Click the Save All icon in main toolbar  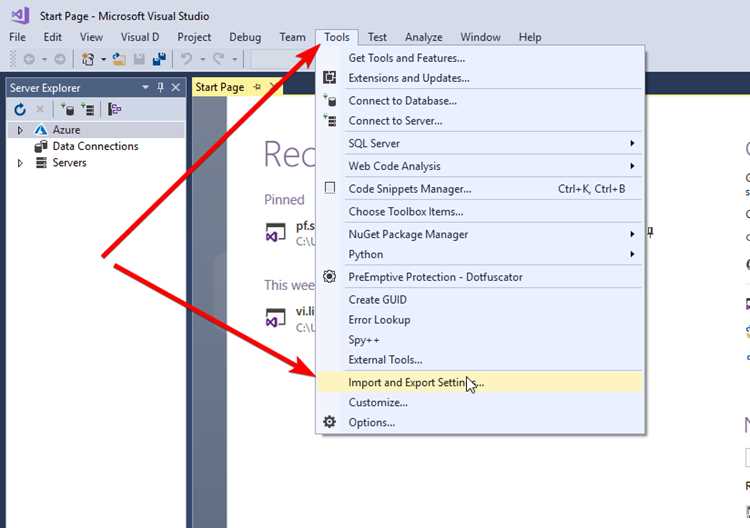[x=159, y=59]
